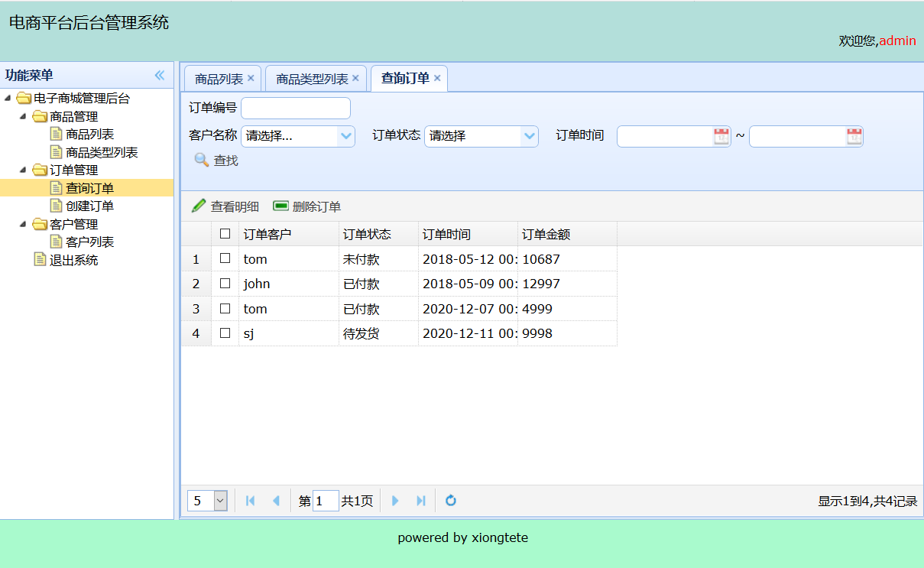Go to first page in pager
This screenshot has width=924, height=568.
250,501
